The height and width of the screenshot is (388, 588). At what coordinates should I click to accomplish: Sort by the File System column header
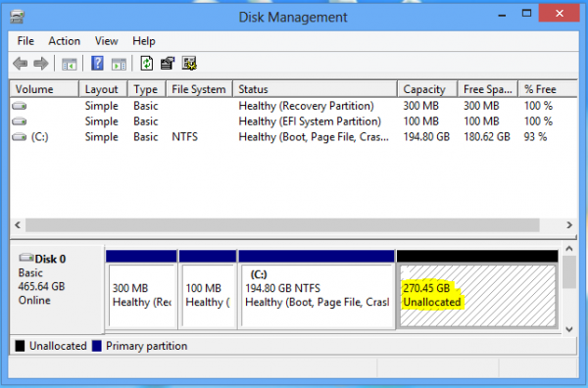coord(199,89)
